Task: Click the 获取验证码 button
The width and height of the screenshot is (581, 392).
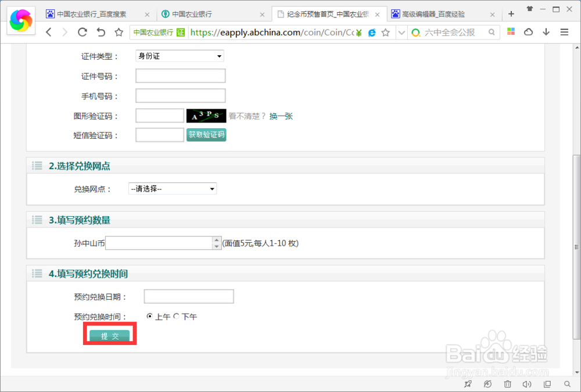Action: (x=206, y=135)
